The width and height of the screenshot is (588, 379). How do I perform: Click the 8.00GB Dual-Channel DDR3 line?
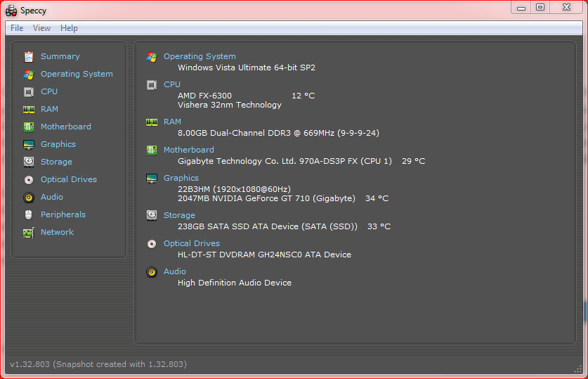point(278,133)
